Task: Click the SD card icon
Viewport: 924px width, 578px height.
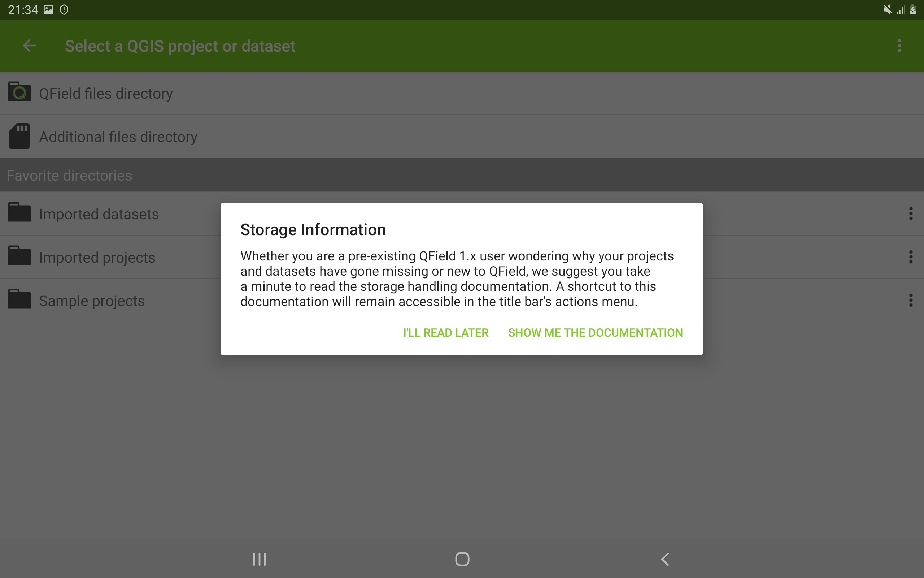Action: [19, 136]
